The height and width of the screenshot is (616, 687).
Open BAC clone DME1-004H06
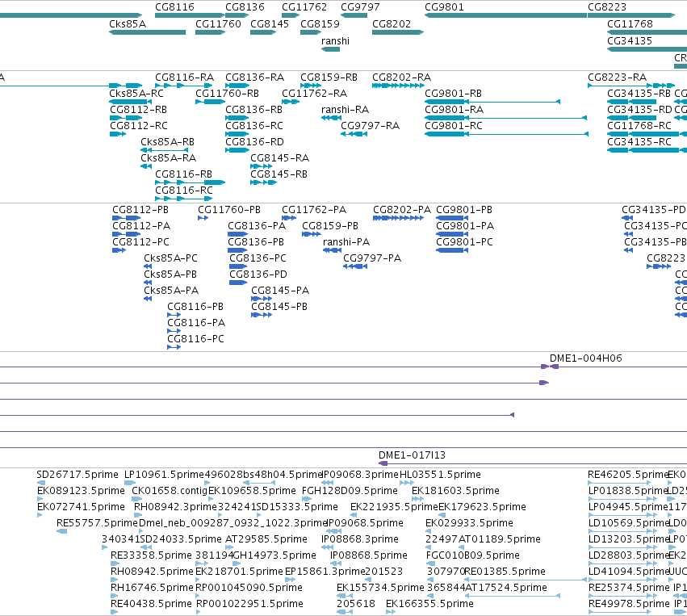point(618,367)
